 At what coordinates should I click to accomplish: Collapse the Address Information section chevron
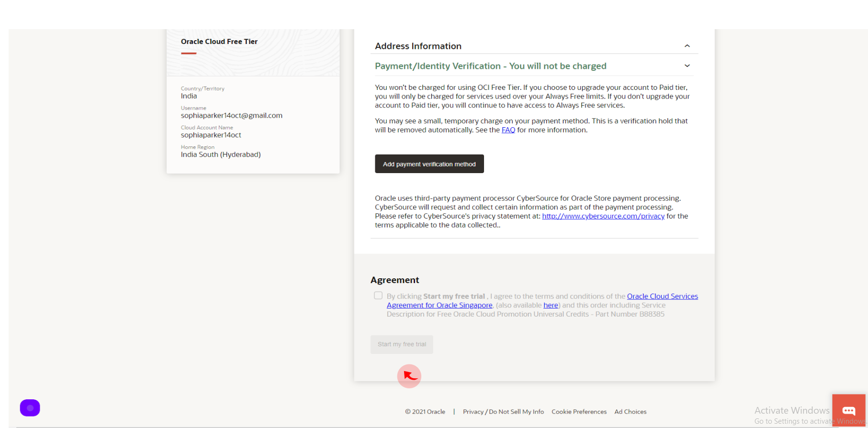[687, 46]
